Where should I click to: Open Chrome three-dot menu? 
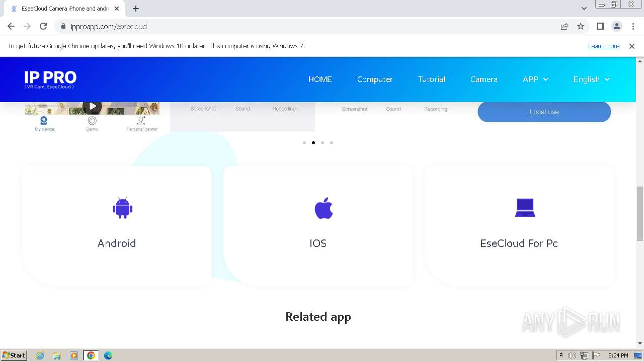(x=633, y=26)
